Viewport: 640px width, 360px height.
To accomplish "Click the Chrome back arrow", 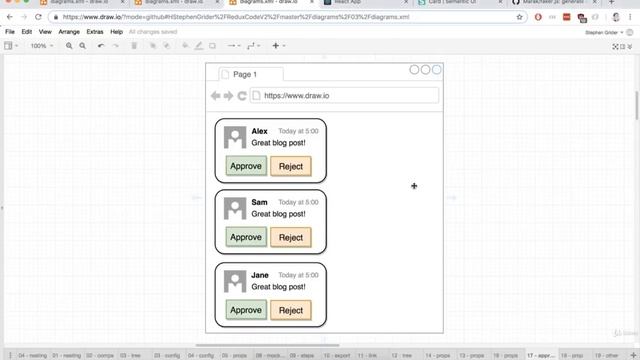I will tap(10, 17).
